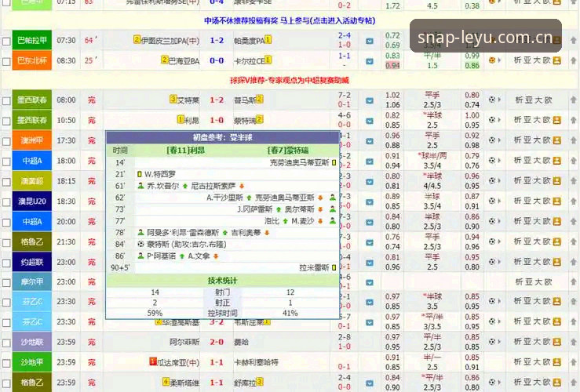
Task: Click the 初盘参考 popup title bar
Action: pyautogui.click(x=223, y=137)
